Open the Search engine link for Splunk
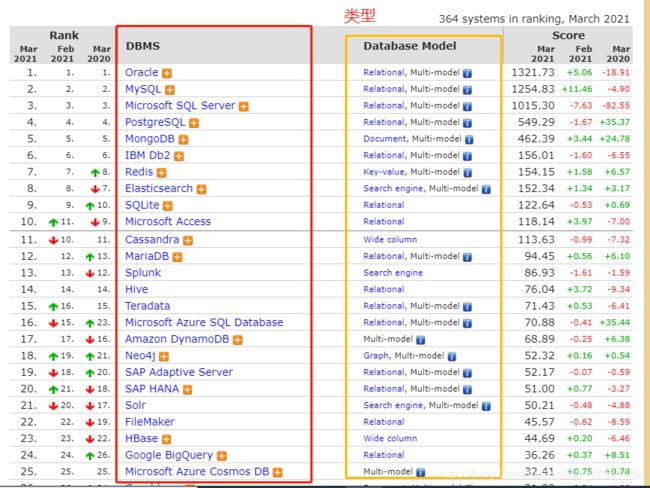Screen dimensions: 650x488 point(393,273)
